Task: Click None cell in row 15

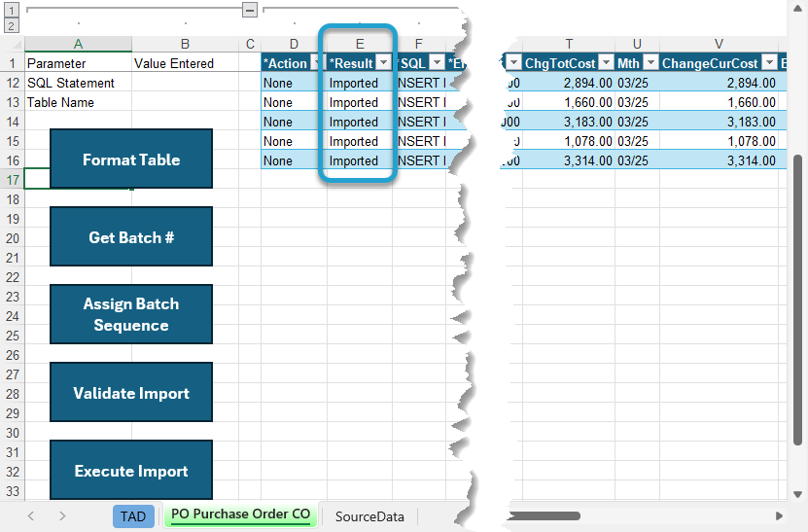Action: 294,141
